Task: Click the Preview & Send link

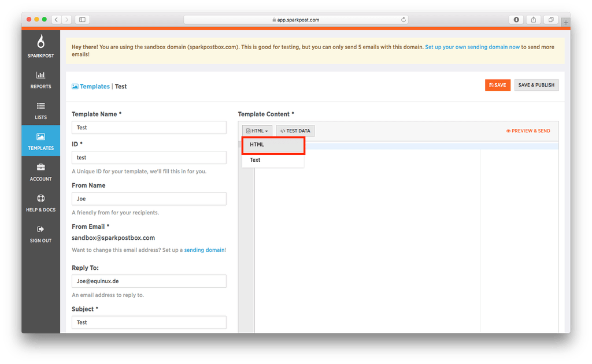Action: coord(528,131)
